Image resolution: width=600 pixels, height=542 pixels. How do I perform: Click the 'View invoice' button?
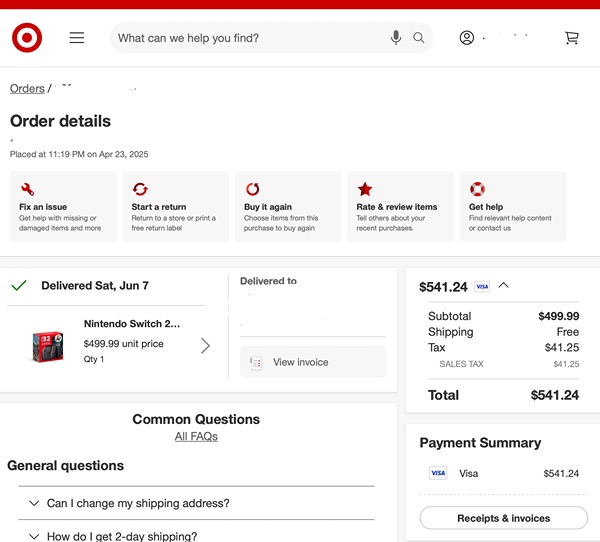313,362
